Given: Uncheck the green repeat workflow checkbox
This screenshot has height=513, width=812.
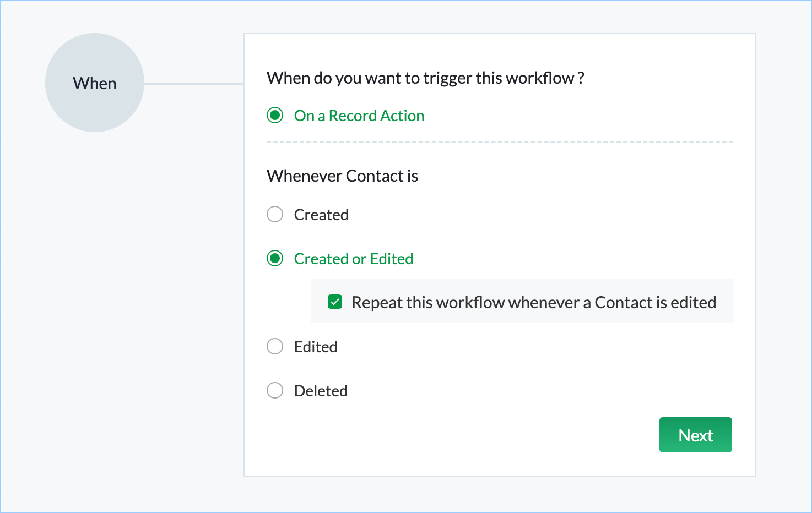Looking at the screenshot, I should click(x=335, y=302).
